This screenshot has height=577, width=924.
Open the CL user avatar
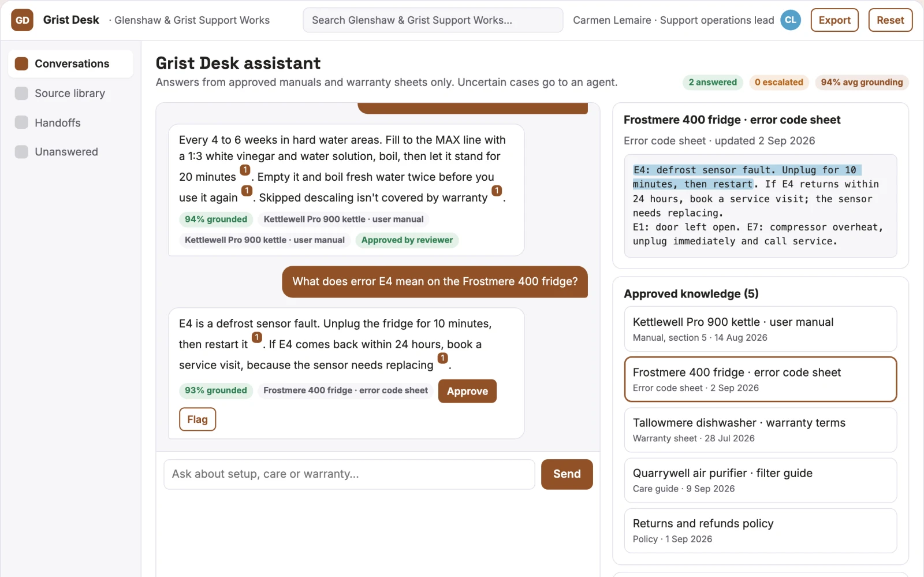coord(791,20)
